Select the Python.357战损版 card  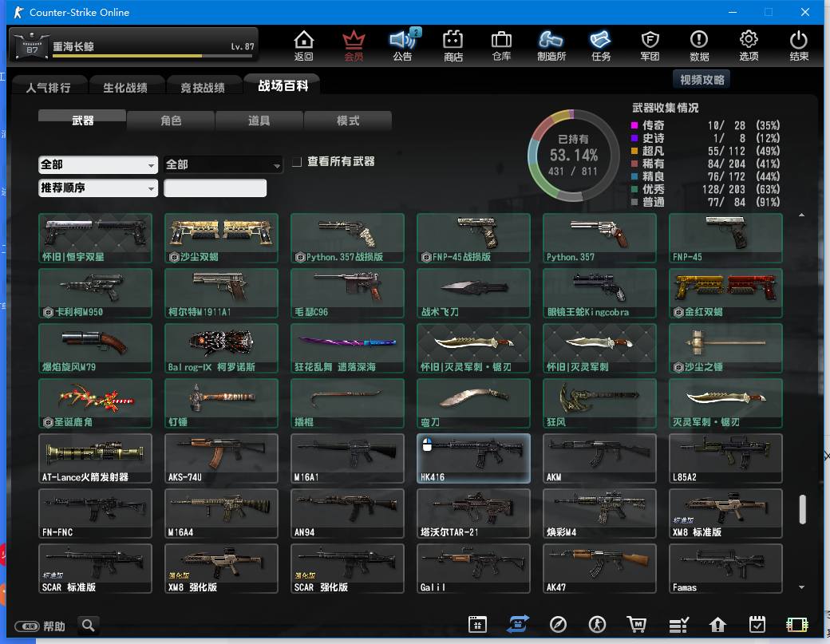347,238
